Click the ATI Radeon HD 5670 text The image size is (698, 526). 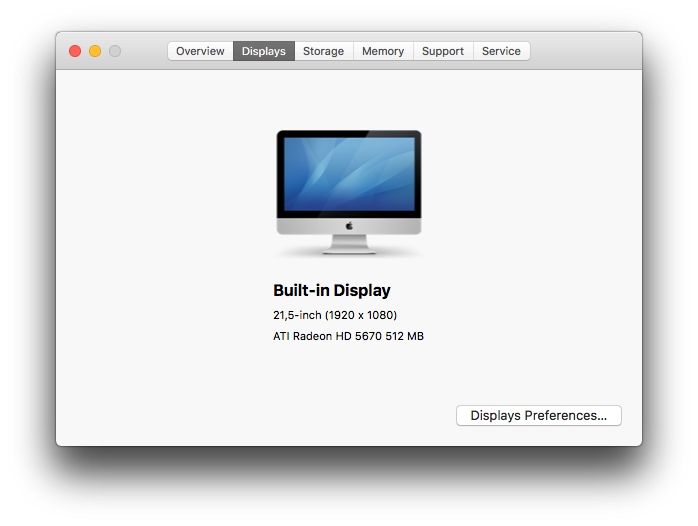pyautogui.click(x=348, y=336)
